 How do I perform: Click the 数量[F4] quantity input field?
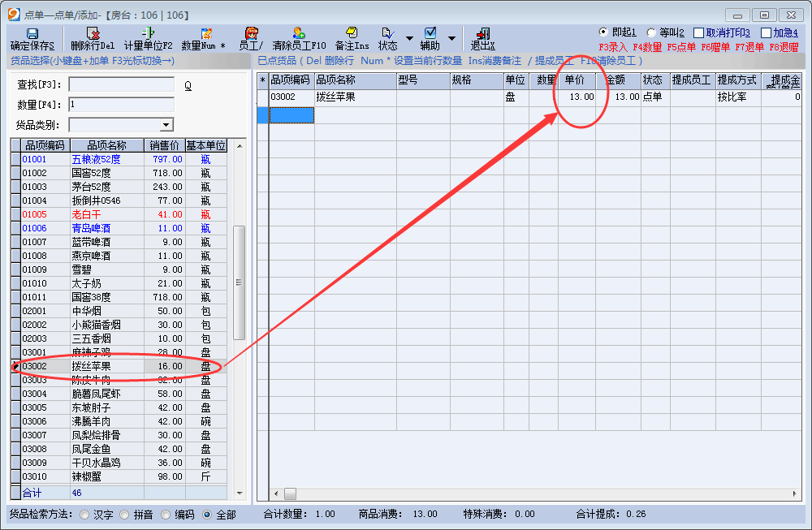121,105
